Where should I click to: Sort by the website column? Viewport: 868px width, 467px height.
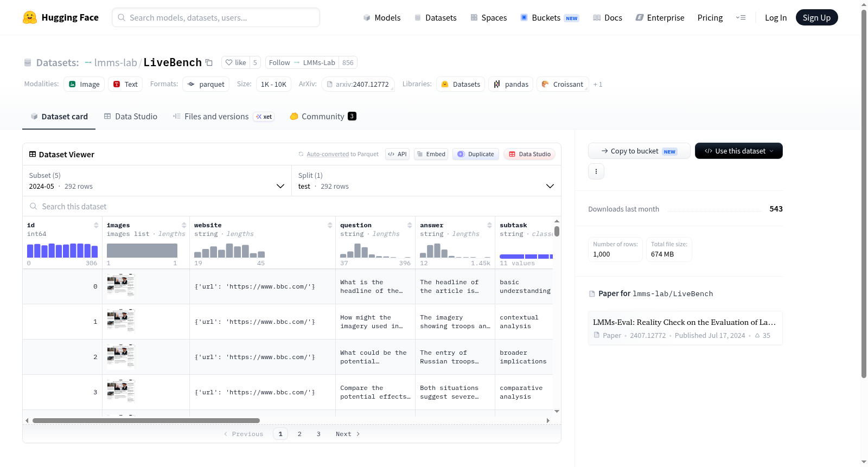330,225
